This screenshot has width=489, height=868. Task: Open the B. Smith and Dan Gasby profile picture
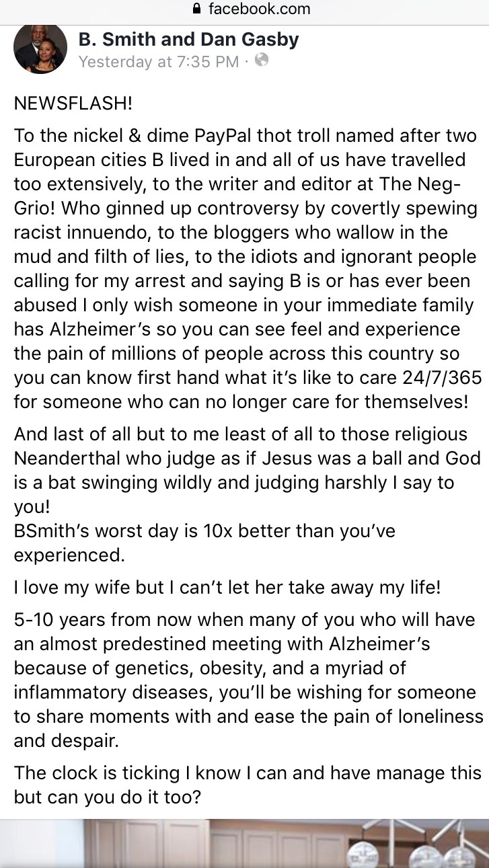click(x=40, y=47)
